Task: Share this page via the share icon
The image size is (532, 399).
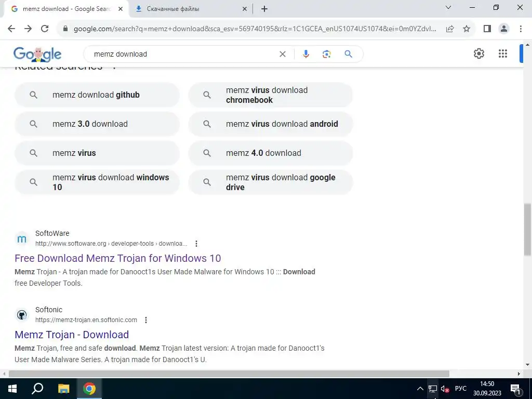Action: pyautogui.click(x=450, y=29)
